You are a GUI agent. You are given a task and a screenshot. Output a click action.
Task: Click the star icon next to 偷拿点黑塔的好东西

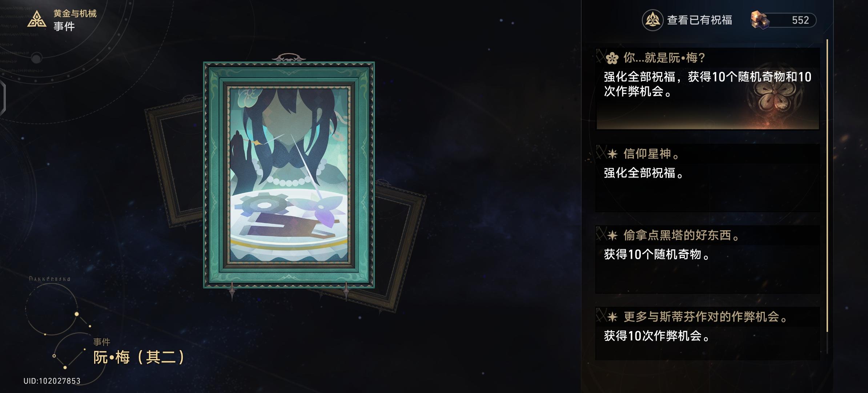(612, 235)
